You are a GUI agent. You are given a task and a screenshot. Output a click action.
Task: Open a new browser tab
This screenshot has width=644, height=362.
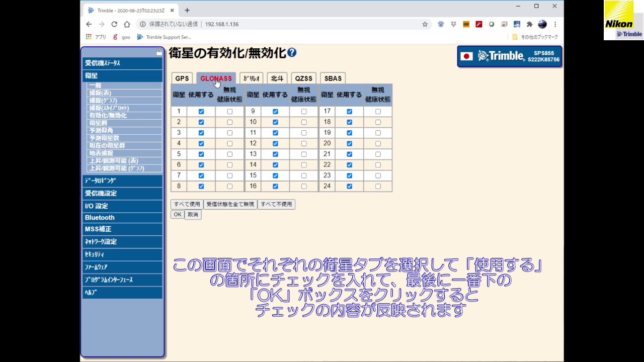(187, 10)
